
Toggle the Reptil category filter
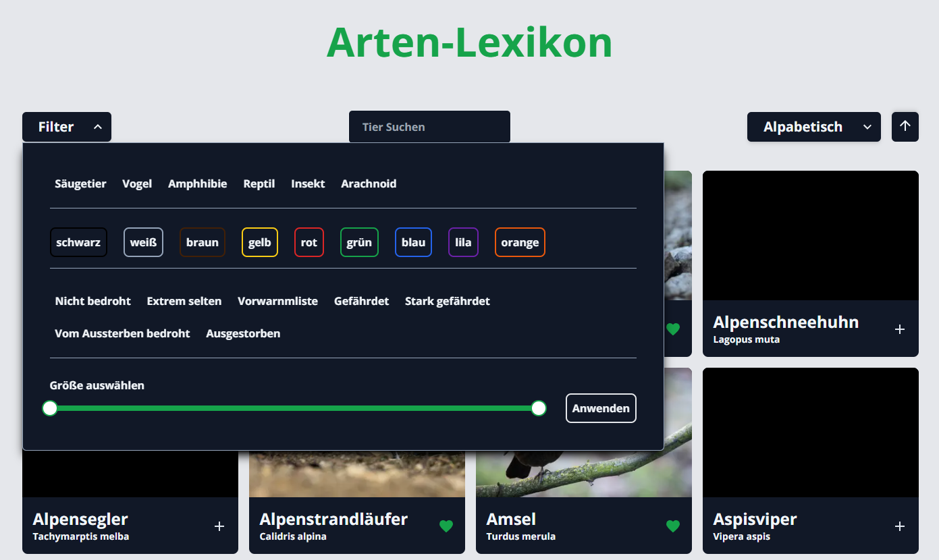[259, 184]
